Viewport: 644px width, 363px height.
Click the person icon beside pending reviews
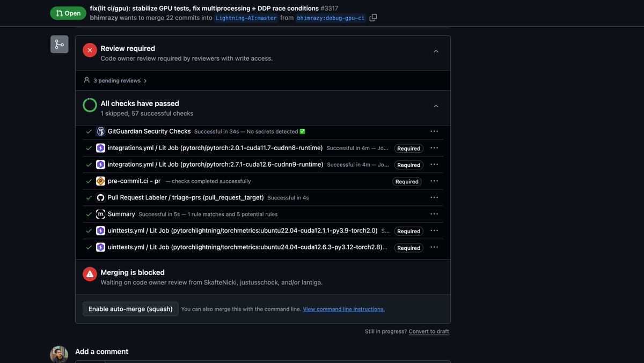pos(87,80)
